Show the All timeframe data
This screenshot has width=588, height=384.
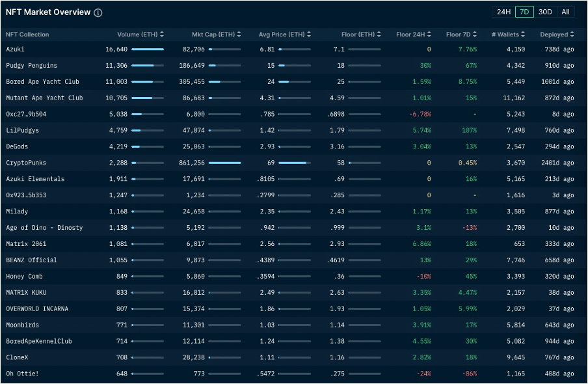[x=565, y=12]
